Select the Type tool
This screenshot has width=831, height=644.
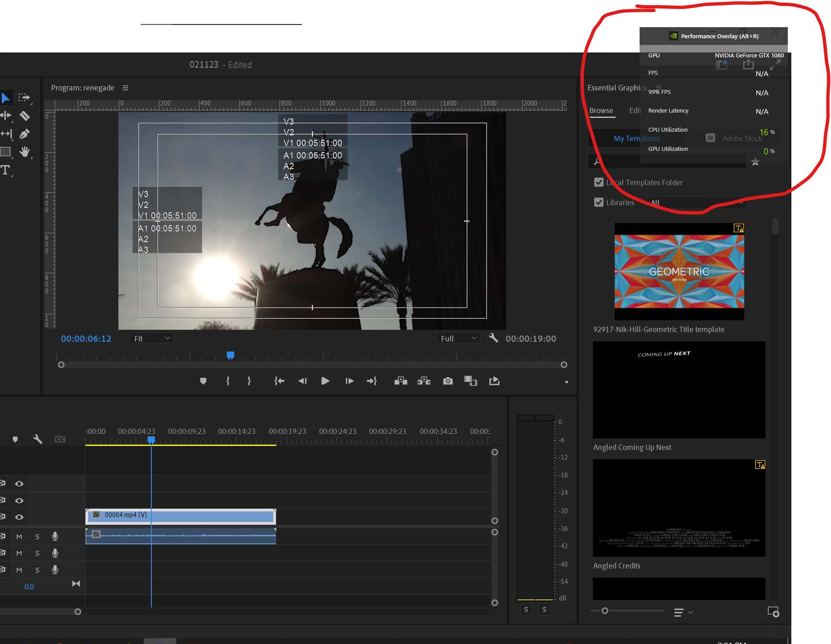[x=5, y=170]
